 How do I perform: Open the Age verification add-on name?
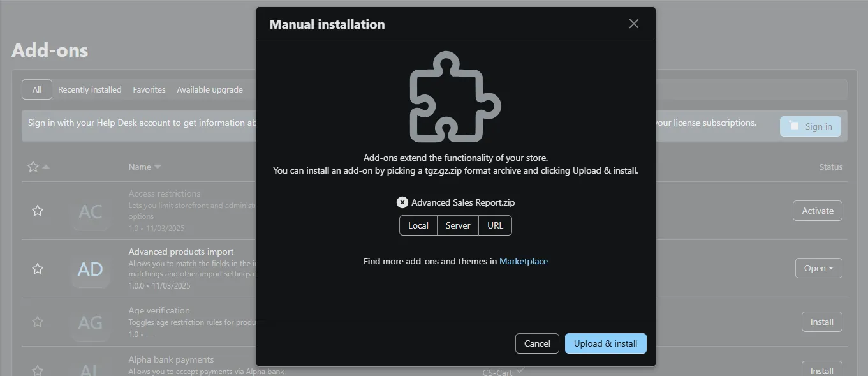pyautogui.click(x=159, y=310)
